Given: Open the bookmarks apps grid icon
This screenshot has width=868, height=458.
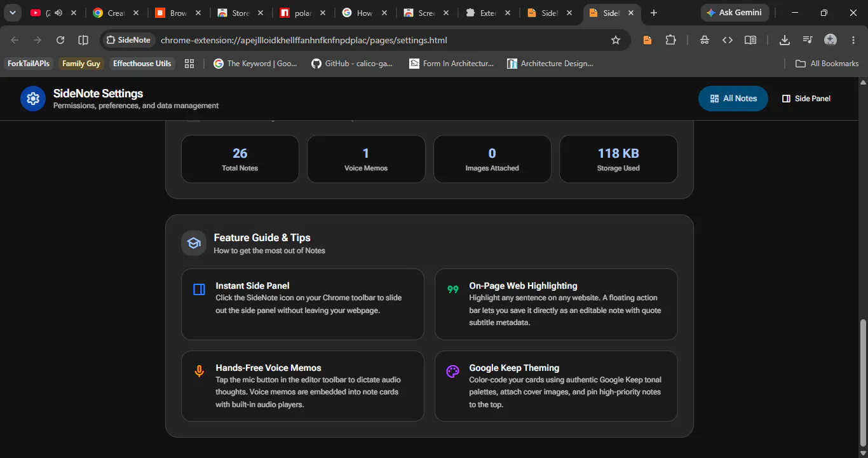Looking at the screenshot, I should 189,64.
